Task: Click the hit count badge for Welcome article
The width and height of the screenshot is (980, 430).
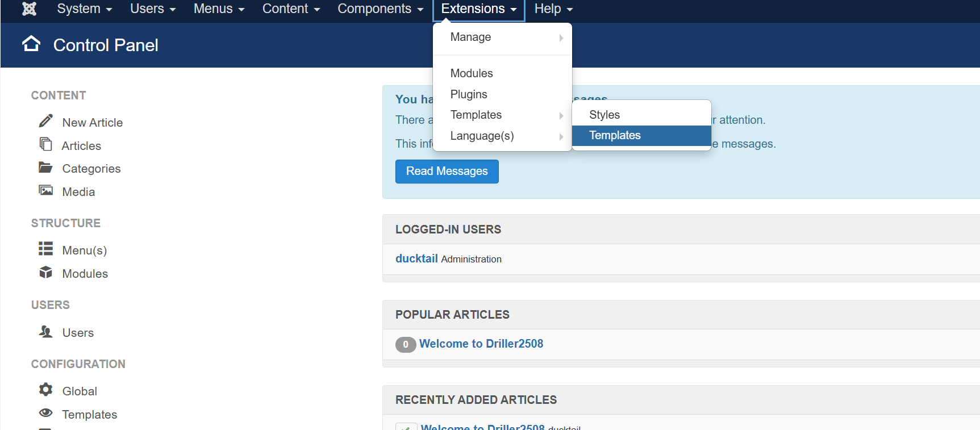Action: [406, 344]
